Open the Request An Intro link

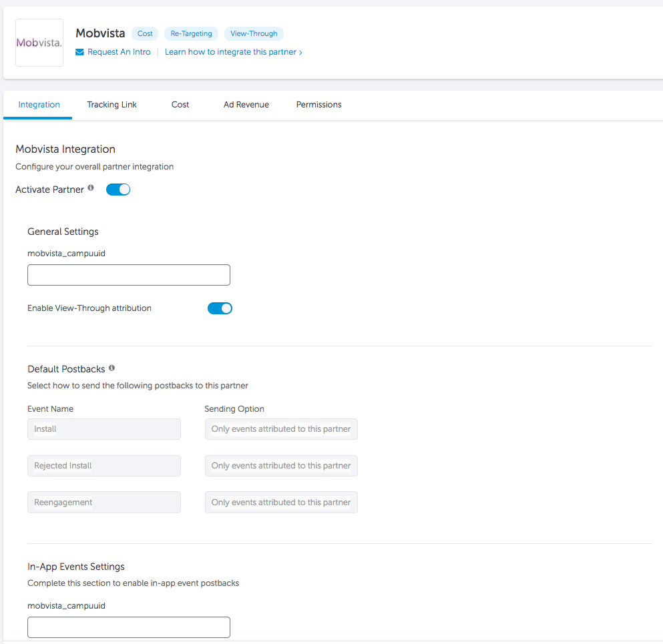point(119,52)
